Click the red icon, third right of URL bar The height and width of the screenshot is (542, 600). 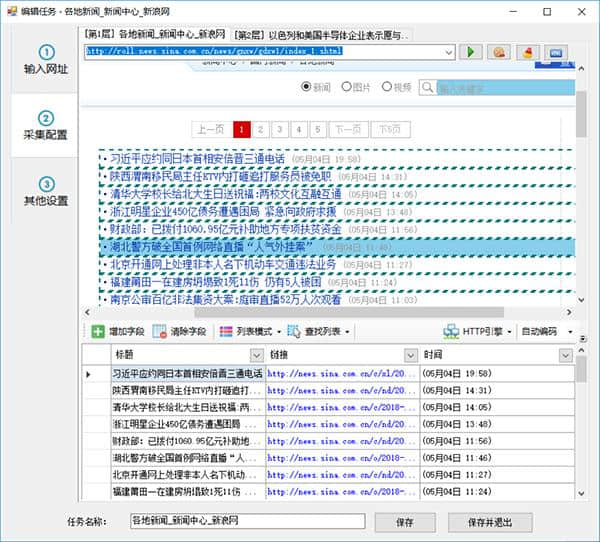527,52
